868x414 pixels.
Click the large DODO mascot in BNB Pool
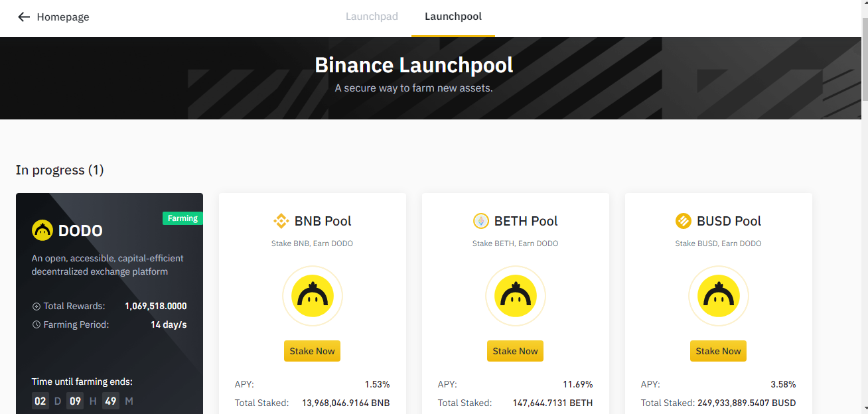point(313,295)
